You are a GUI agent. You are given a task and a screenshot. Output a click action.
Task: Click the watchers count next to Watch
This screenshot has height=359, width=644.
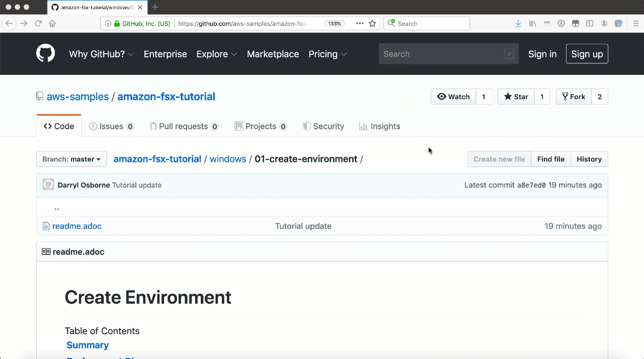(x=484, y=97)
